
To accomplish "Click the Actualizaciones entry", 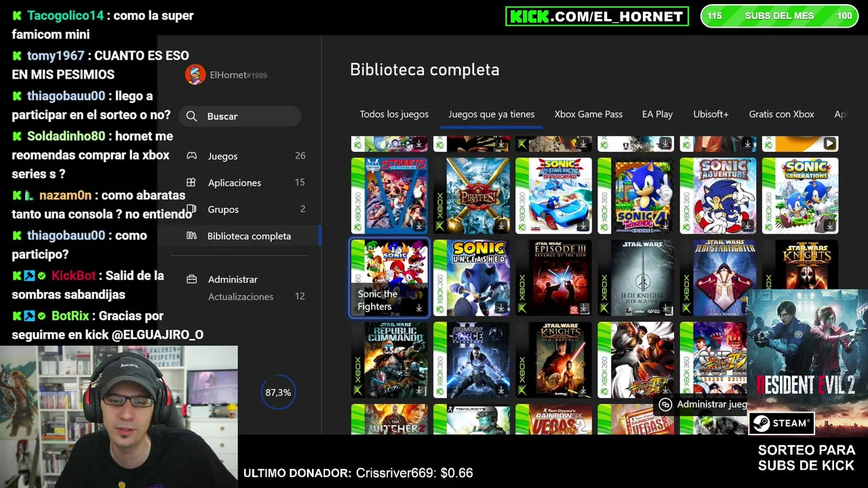I will point(241,296).
